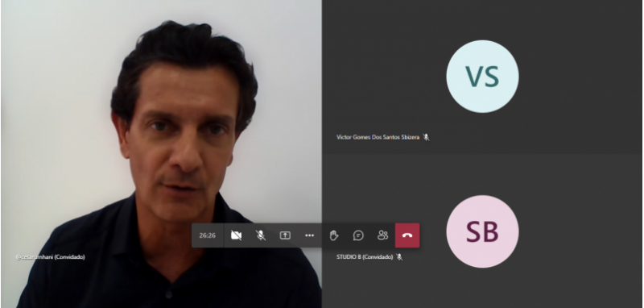
Task: Click the Victor Gomes Dos Santos Sbizera name
Action: [378, 137]
